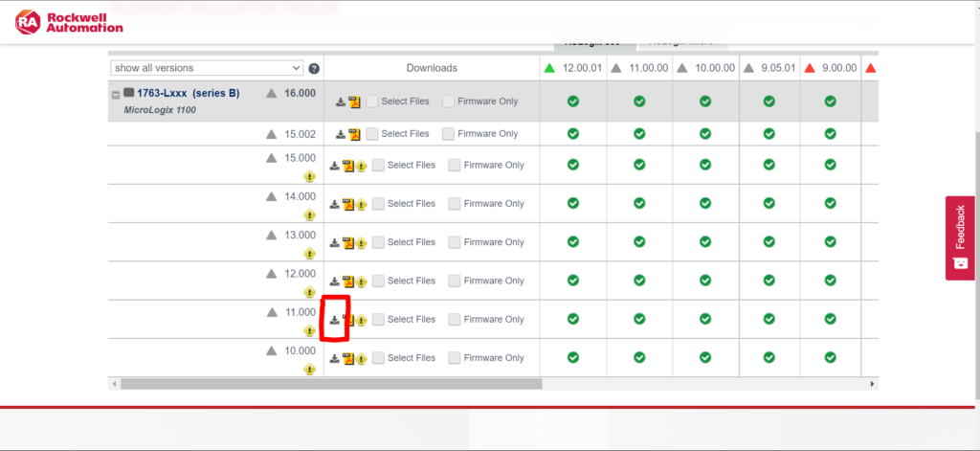
Task: Collapse the 1763-Lxxx series B row
Action: coord(116,95)
